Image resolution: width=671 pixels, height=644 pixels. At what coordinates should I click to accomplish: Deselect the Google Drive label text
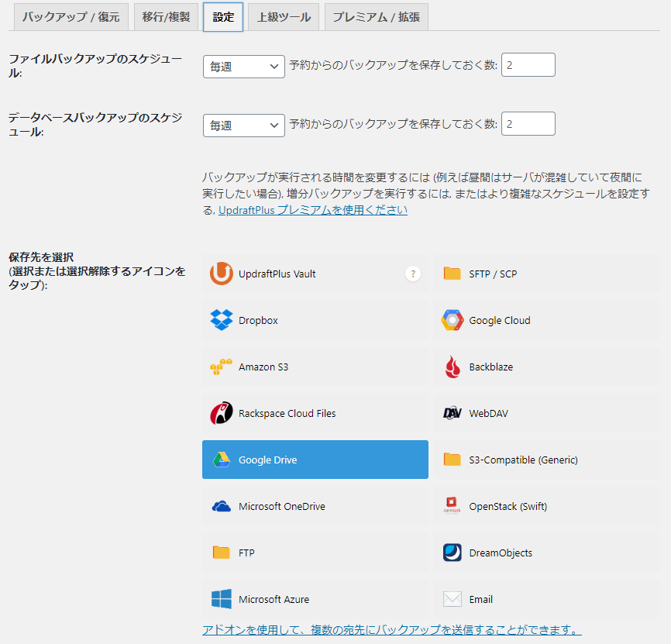[x=267, y=460]
